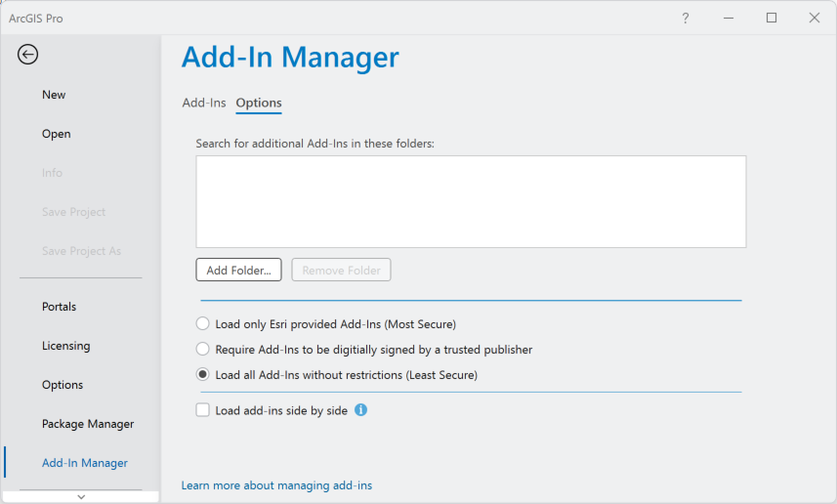
Task: Expand sidebar with the bottom chevron
Action: [81, 497]
